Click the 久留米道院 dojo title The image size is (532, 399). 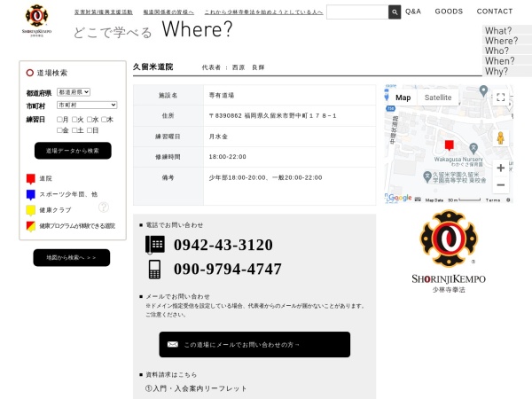coord(153,66)
